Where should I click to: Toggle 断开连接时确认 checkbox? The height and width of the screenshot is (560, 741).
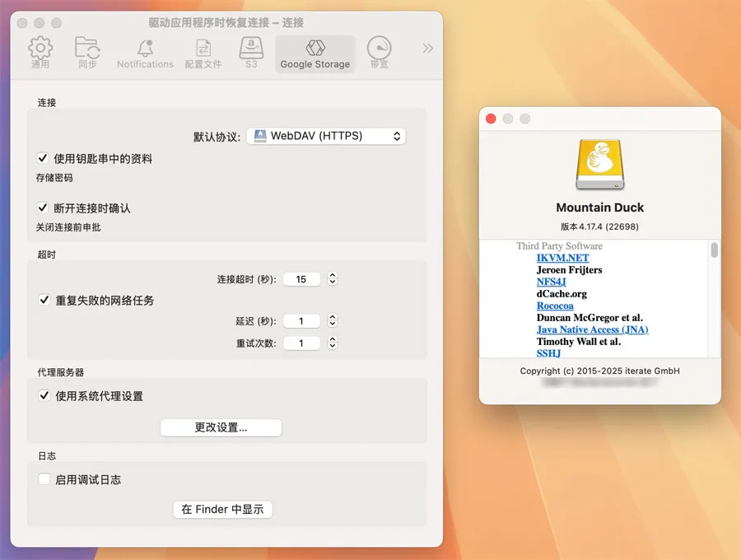coord(44,208)
